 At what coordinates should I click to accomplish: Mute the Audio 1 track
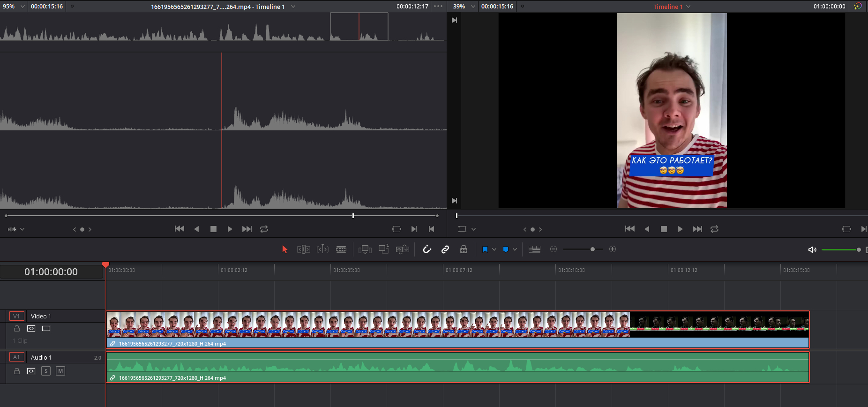tap(60, 371)
